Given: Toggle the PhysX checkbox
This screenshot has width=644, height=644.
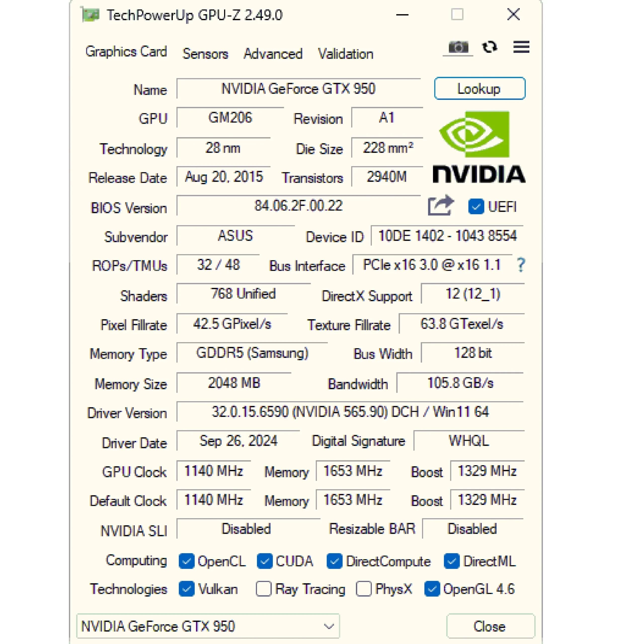Looking at the screenshot, I should click(x=364, y=589).
